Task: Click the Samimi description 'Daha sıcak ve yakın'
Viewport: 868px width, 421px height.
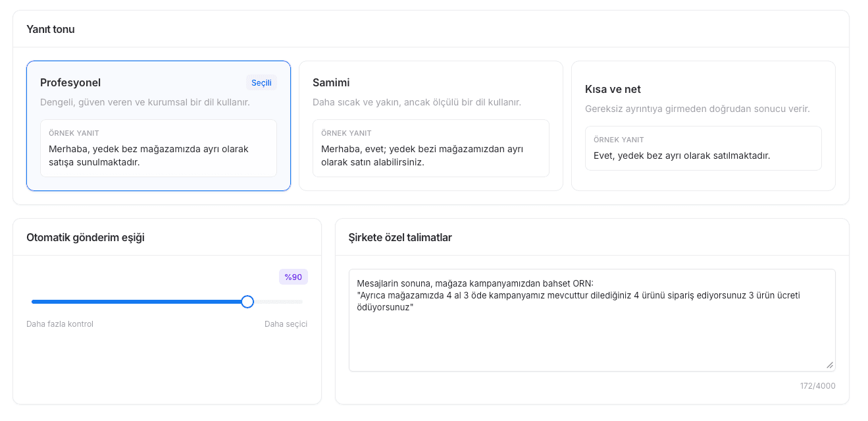Action: coord(417,103)
